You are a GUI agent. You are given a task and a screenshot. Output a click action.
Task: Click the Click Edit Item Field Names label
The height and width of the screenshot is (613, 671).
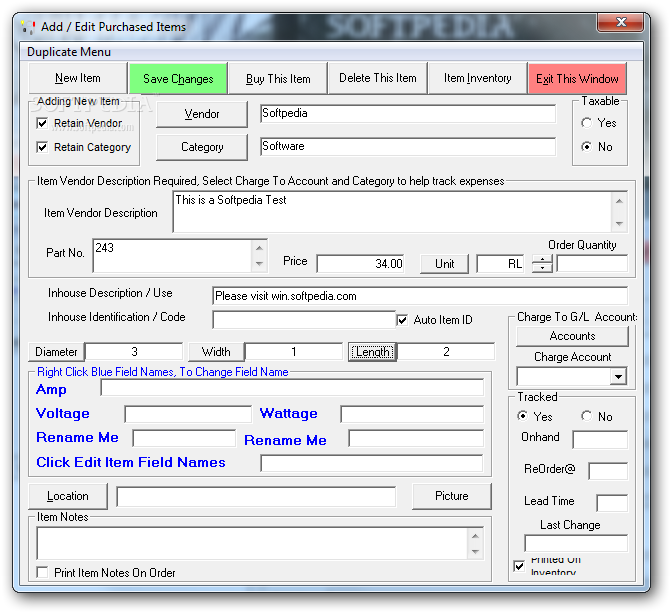131,462
